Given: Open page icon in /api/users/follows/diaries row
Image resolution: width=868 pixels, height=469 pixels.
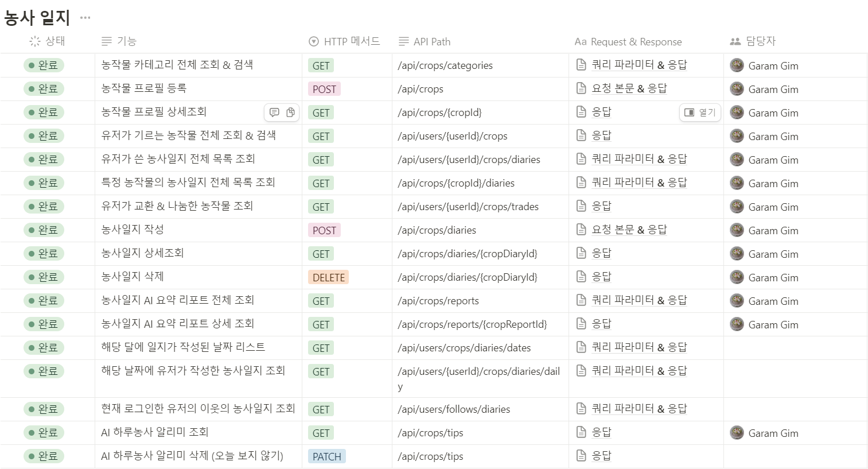Looking at the screenshot, I should 581,409.
